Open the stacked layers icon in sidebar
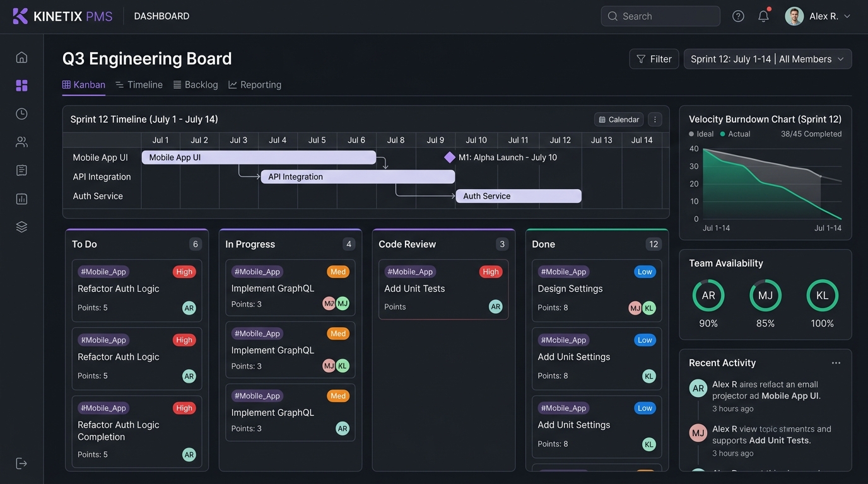868x484 pixels. [x=21, y=227]
